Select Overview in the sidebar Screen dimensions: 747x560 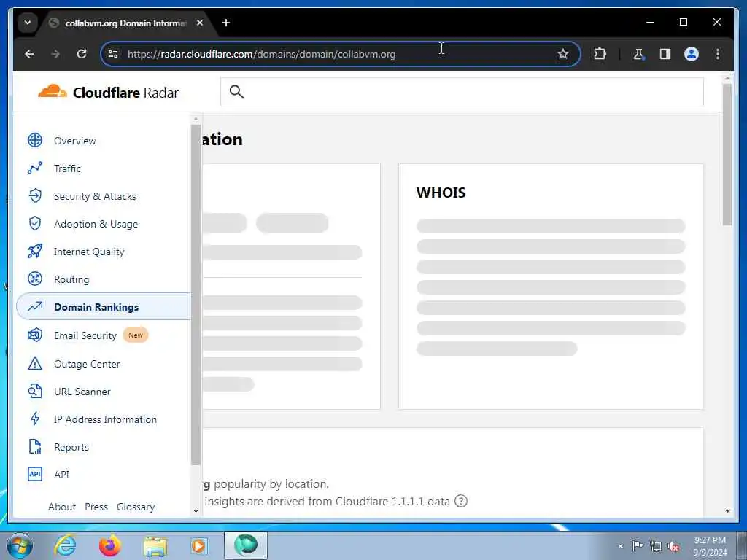coord(75,141)
